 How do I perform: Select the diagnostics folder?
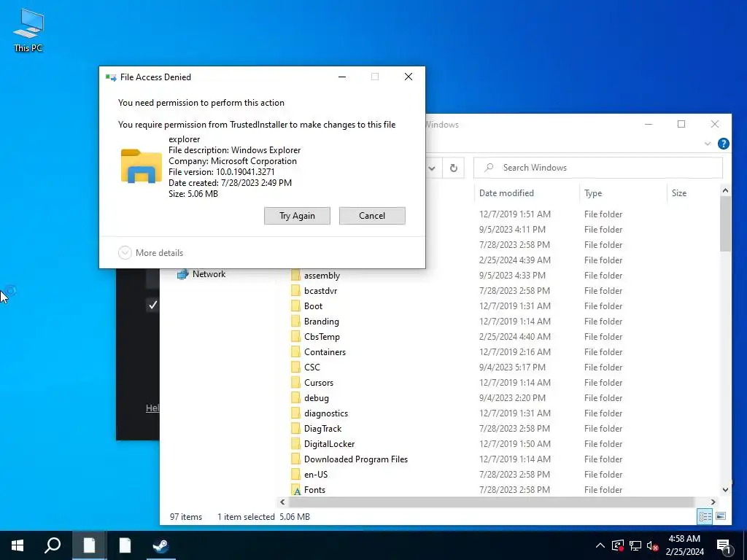point(326,413)
